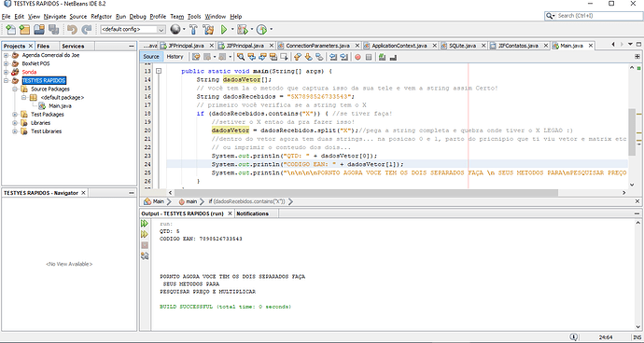The image size is (644, 343).
Task: Click the Profile Project toolbar icon
Action: coord(261,30)
